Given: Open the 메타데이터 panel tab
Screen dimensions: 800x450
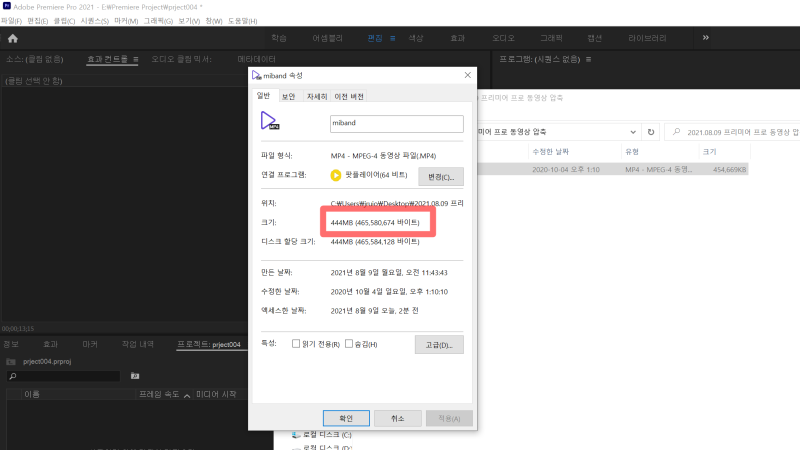Looking at the screenshot, I should coord(257,59).
